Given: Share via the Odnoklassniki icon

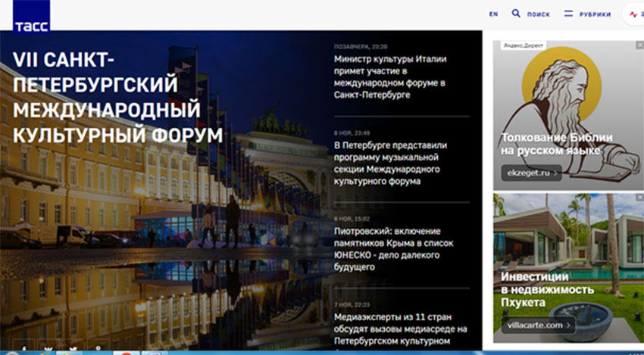Looking at the screenshot, I should [x=98, y=349].
